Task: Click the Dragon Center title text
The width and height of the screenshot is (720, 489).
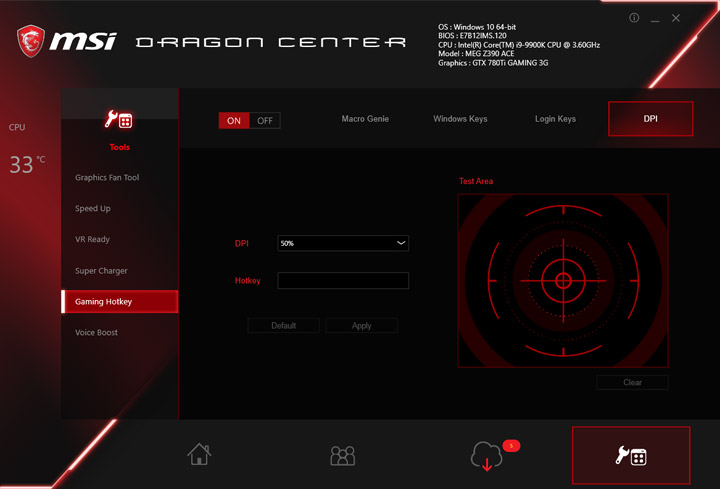Action: point(271,42)
